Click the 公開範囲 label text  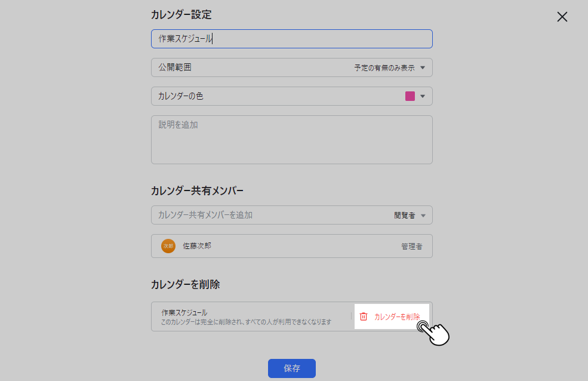coord(175,67)
